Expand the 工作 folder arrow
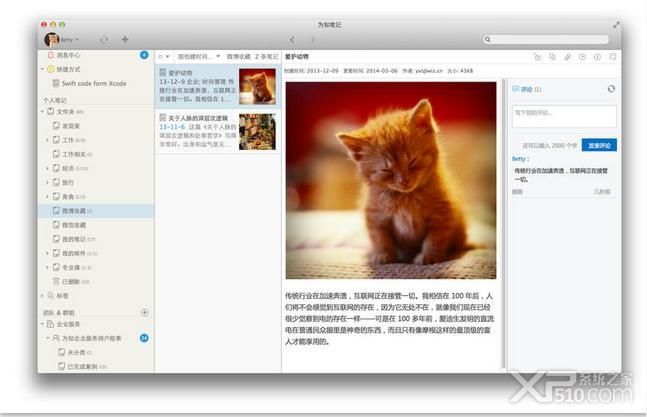The image size is (647, 417). click(x=47, y=140)
